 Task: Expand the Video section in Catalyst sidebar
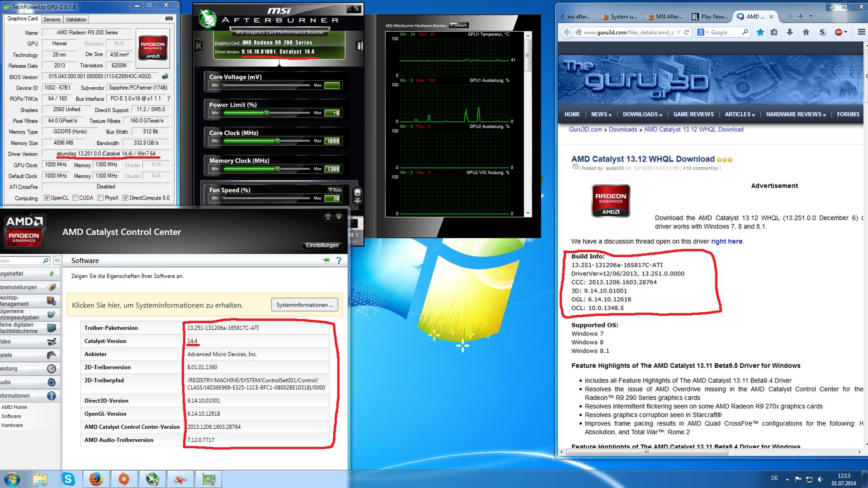click(29, 341)
